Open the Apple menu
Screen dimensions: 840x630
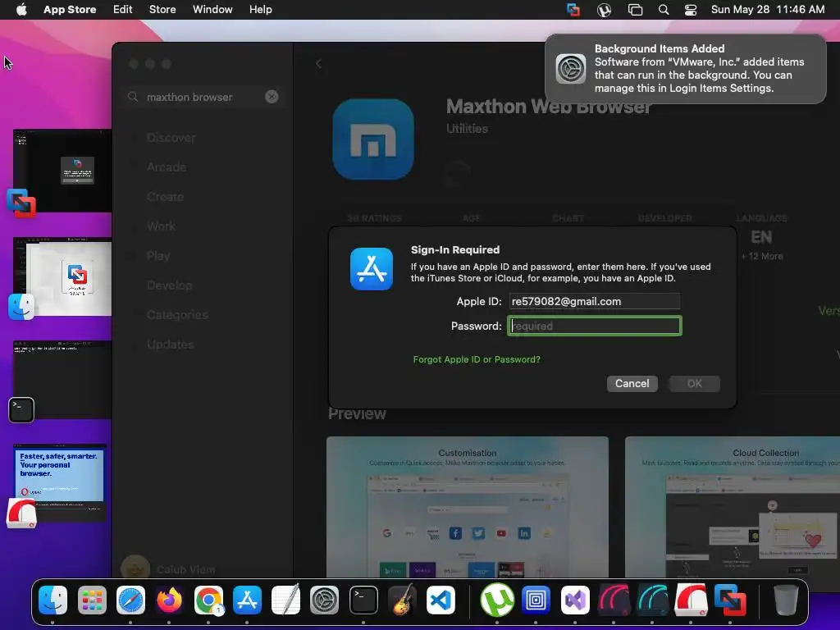pos(21,10)
